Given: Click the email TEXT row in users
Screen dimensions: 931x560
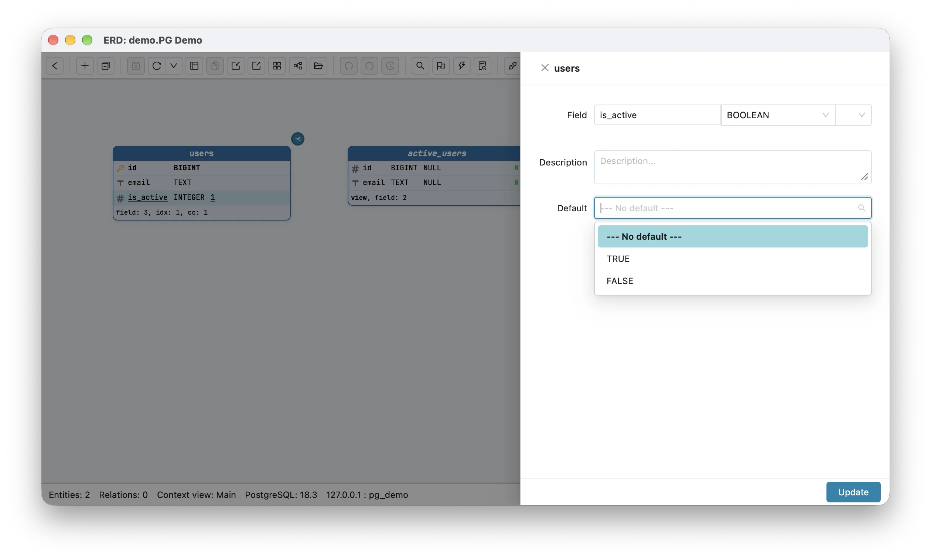Looking at the screenshot, I should pyautogui.click(x=201, y=182).
